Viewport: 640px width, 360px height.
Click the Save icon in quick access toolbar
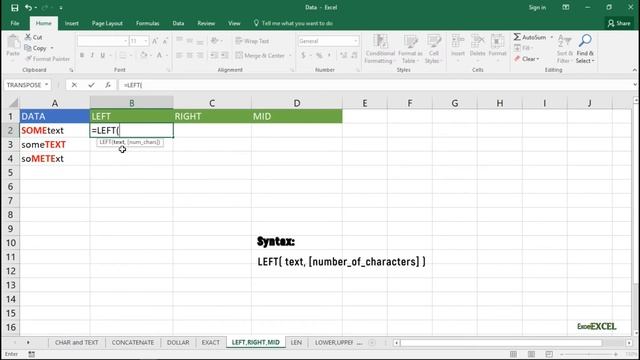(x=15, y=8)
